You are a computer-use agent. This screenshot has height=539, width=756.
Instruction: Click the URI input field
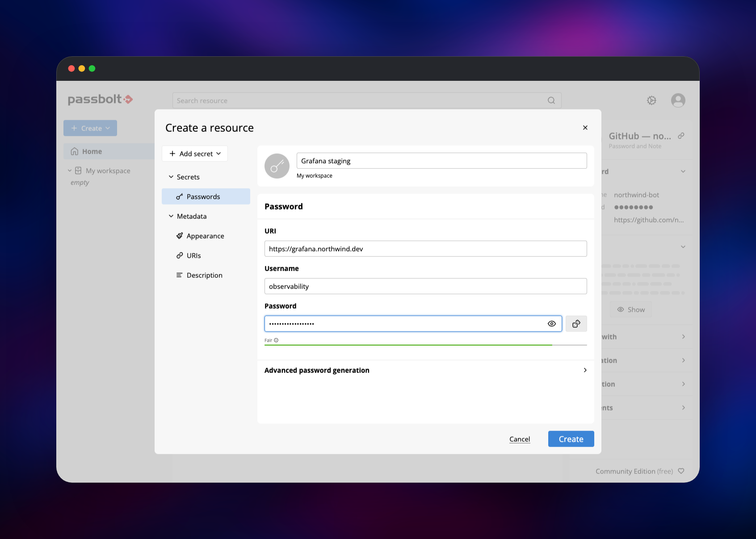click(425, 249)
